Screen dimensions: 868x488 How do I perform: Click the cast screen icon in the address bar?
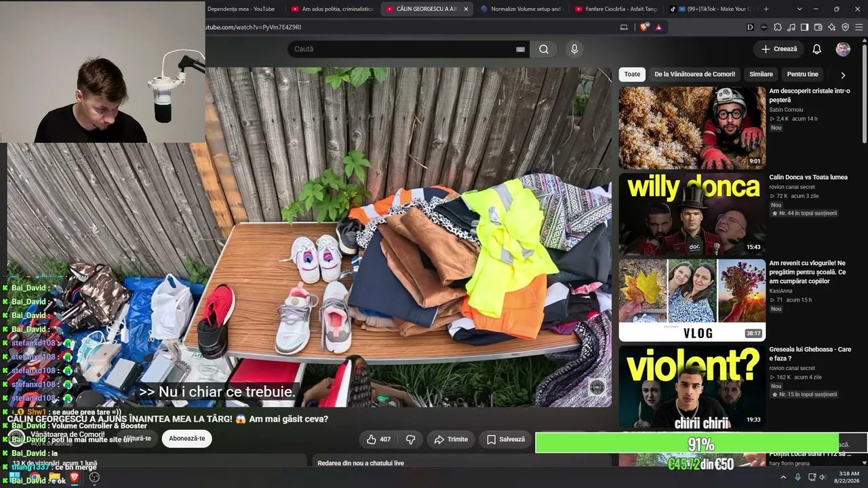624,27
